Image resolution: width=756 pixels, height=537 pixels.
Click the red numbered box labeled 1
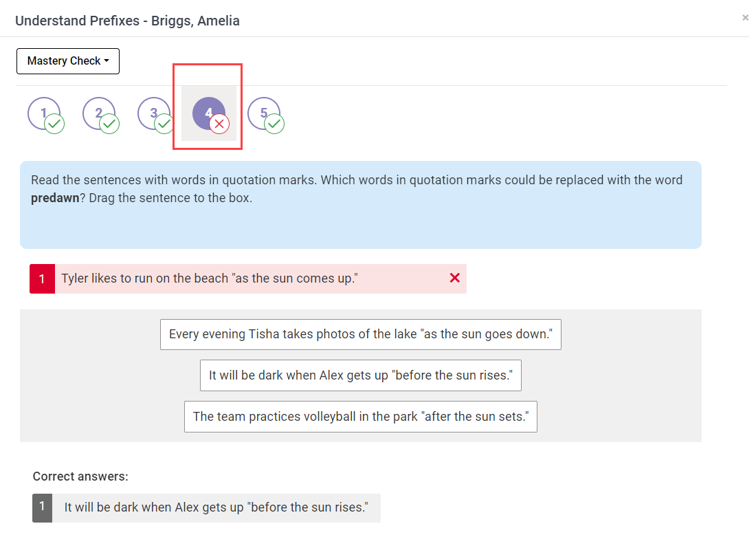(x=42, y=278)
